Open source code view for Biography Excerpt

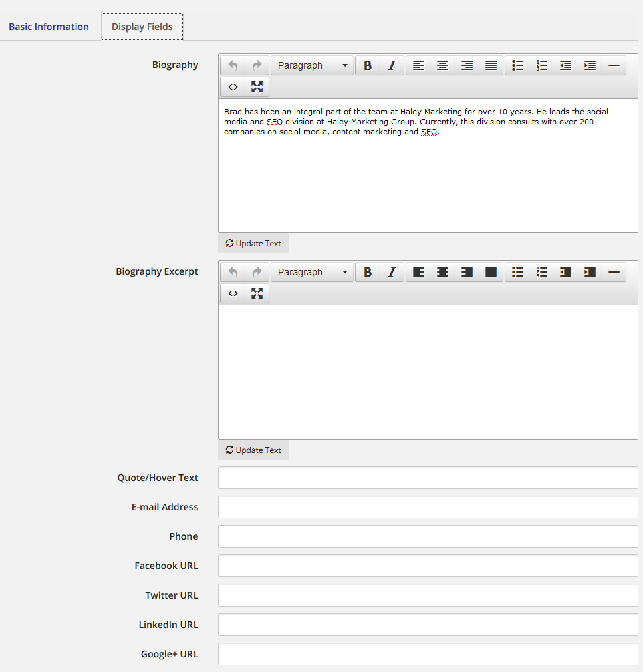(x=233, y=293)
